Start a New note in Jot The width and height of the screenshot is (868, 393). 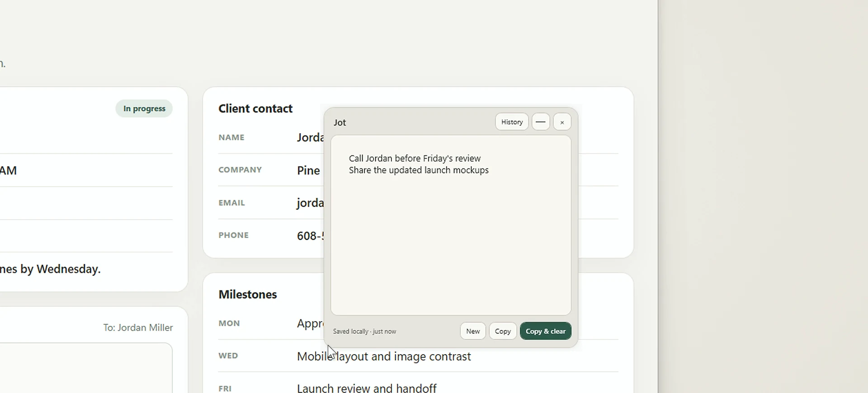click(x=473, y=331)
